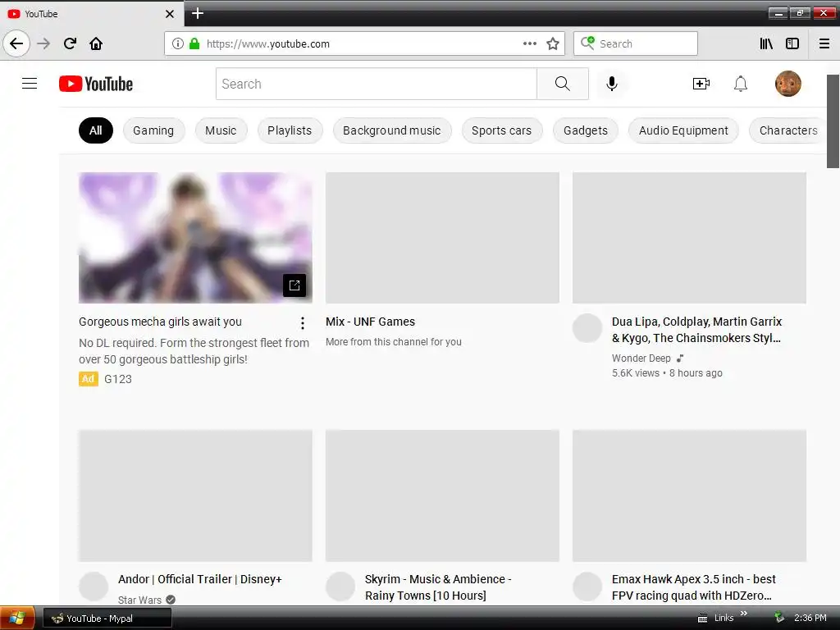
Task: Open the Skyrim video thumbnail
Action: (442, 495)
